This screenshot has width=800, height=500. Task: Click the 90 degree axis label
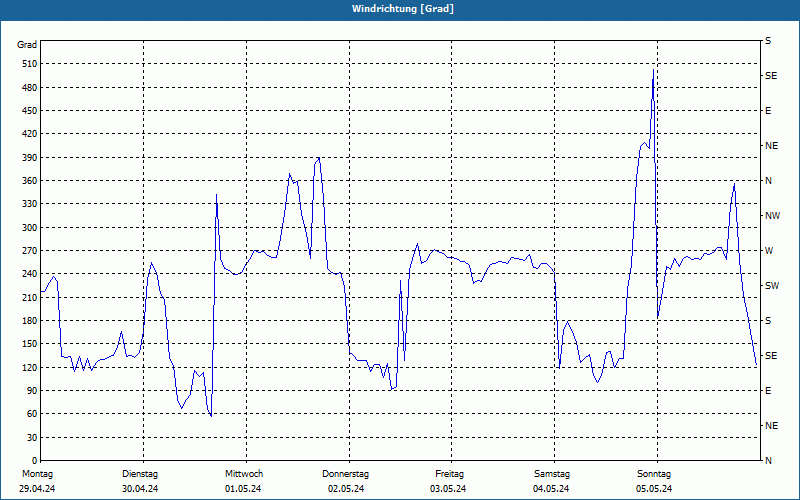32,391
